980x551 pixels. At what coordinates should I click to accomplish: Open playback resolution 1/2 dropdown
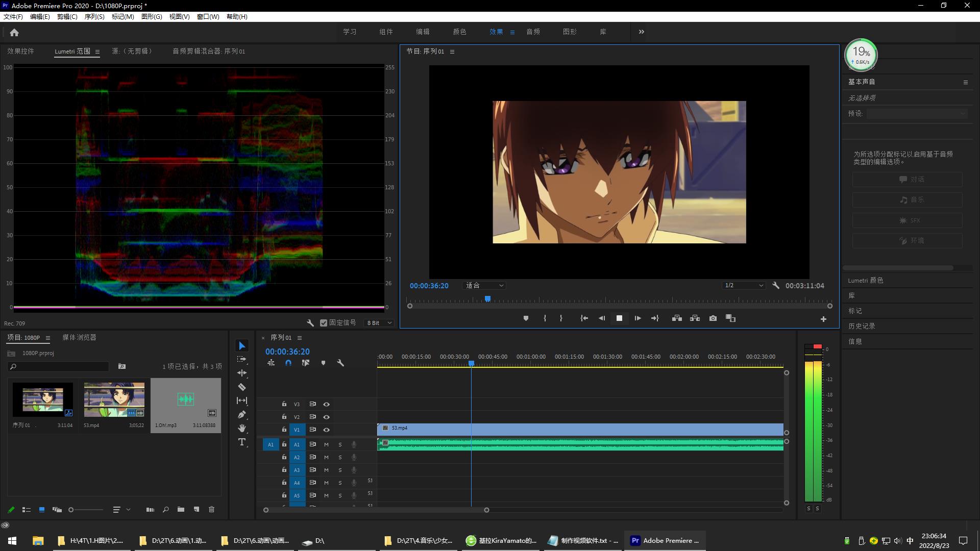click(x=744, y=286)
